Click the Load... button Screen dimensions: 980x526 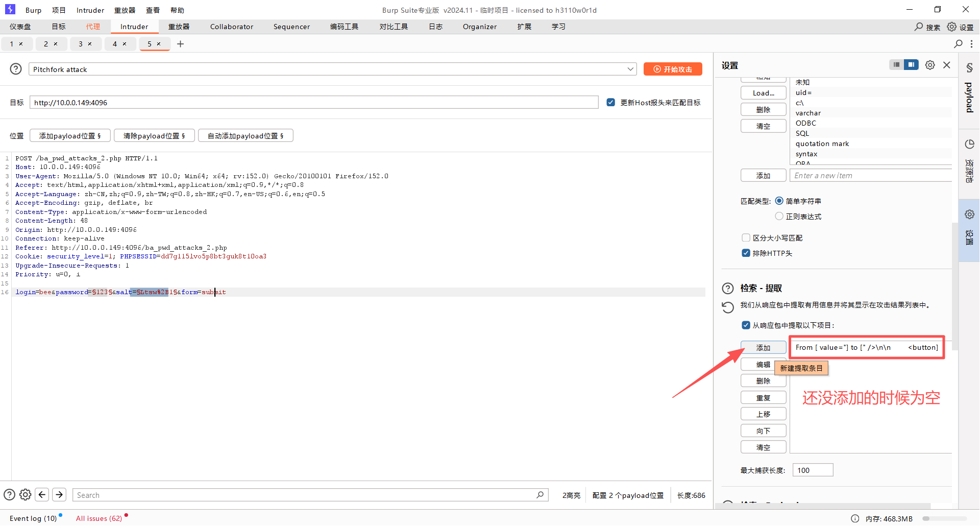(763, 93)
